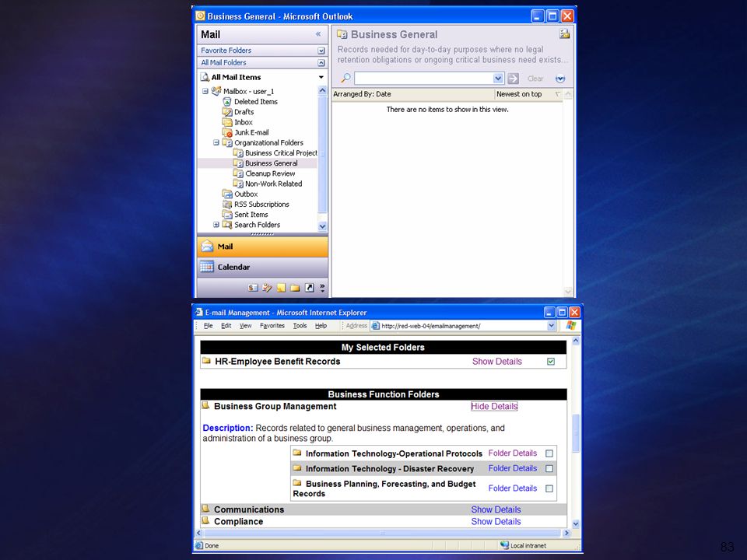The image size is (747, 560).
Task: Click the Cleanup Review folder icon
Action: click(x=238, y=173)
